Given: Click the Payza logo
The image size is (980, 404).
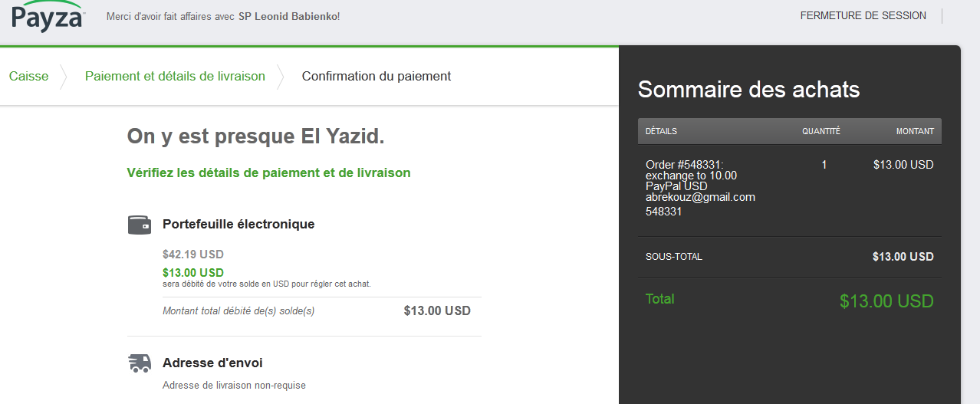Looking at the screenshot, I should [x=48, y=16].
